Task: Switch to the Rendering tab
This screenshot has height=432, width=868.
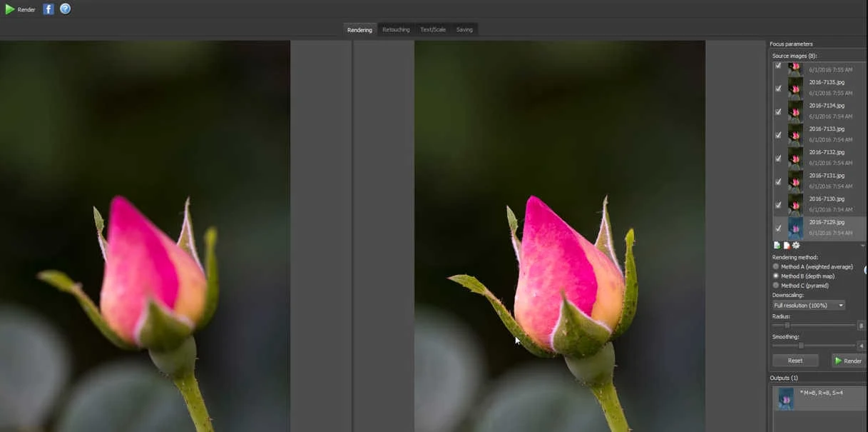Action: 359,29
